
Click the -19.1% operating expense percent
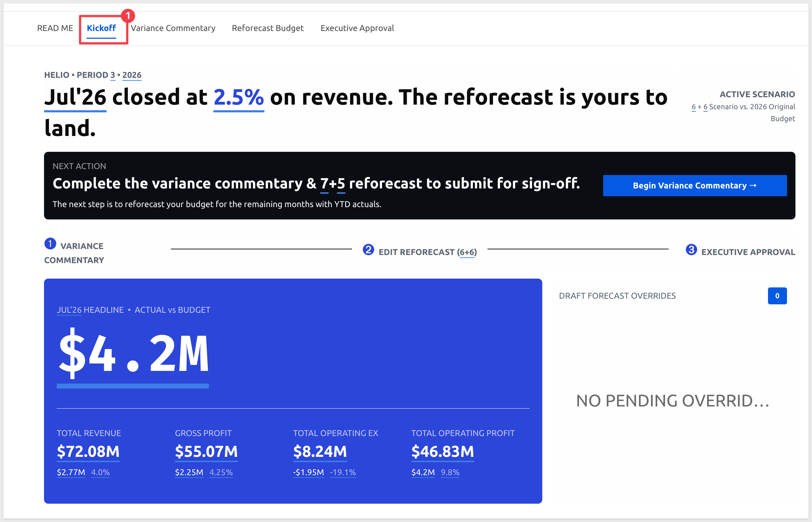coord(343,472)
